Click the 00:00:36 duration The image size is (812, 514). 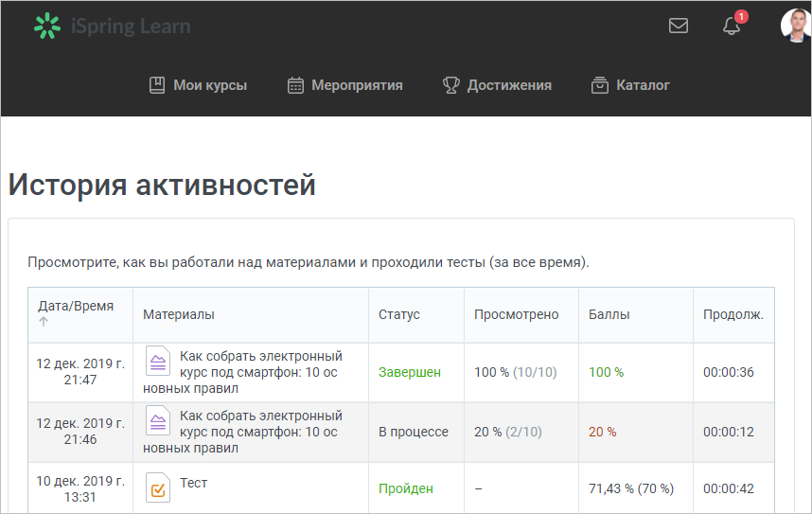tap(728, 372)
